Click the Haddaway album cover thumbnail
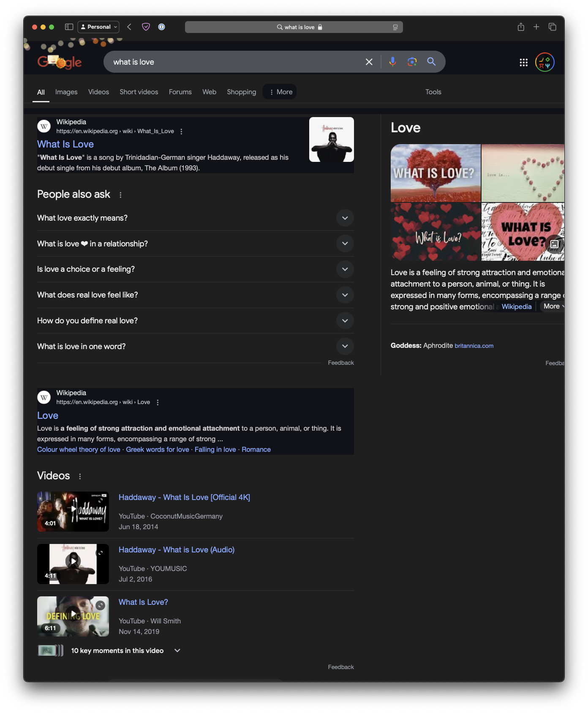 pos(332,139)
